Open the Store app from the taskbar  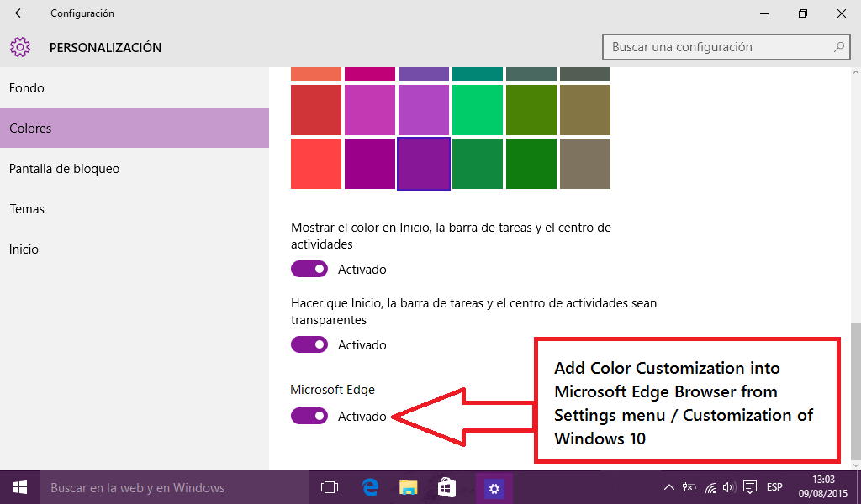pos(446,487)
